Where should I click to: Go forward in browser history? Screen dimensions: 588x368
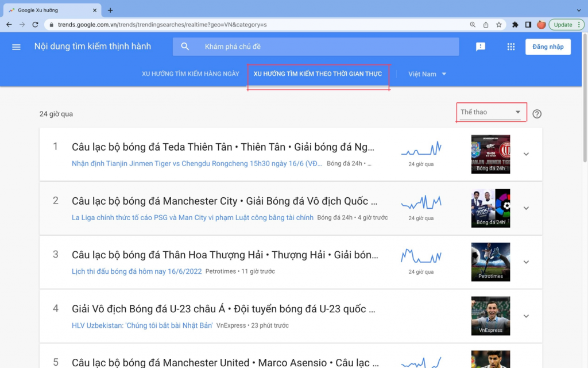click(22, 24)
